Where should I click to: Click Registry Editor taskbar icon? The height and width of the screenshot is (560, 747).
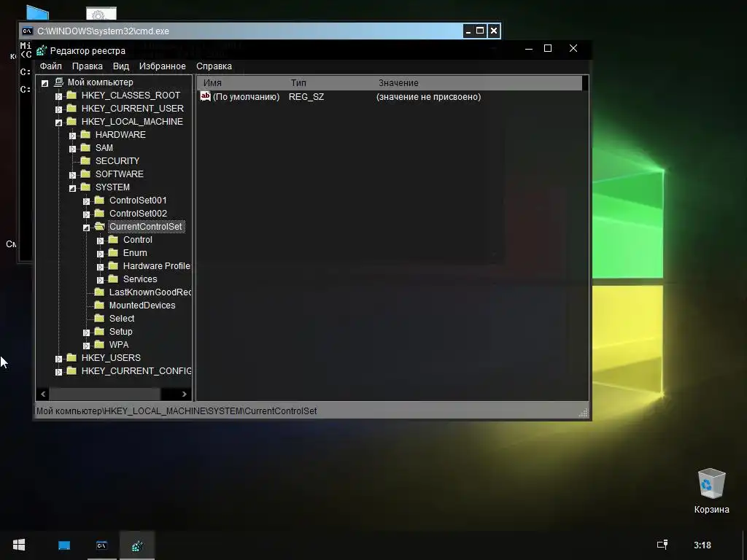pos(137,545)
